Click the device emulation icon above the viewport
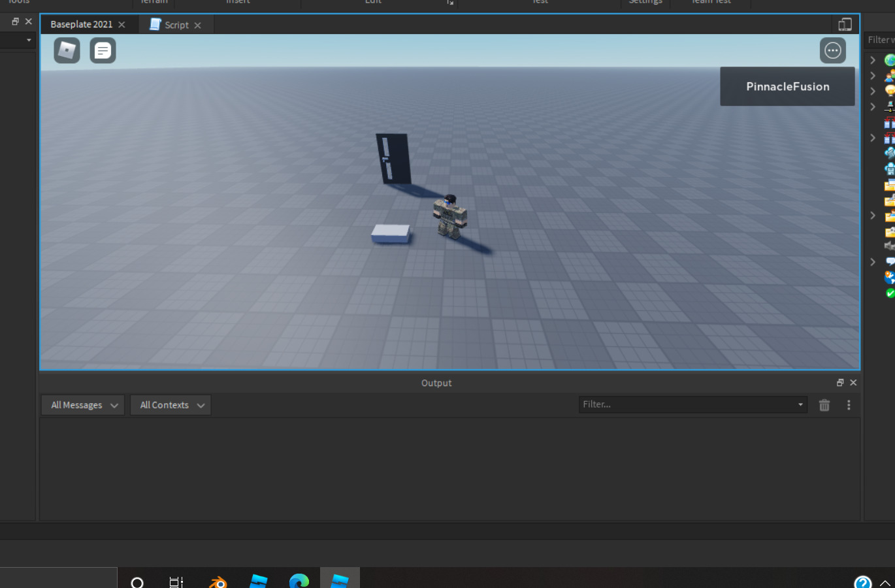Image resolution: width=895 pixels, height=588 pixels. pos(845,24)
